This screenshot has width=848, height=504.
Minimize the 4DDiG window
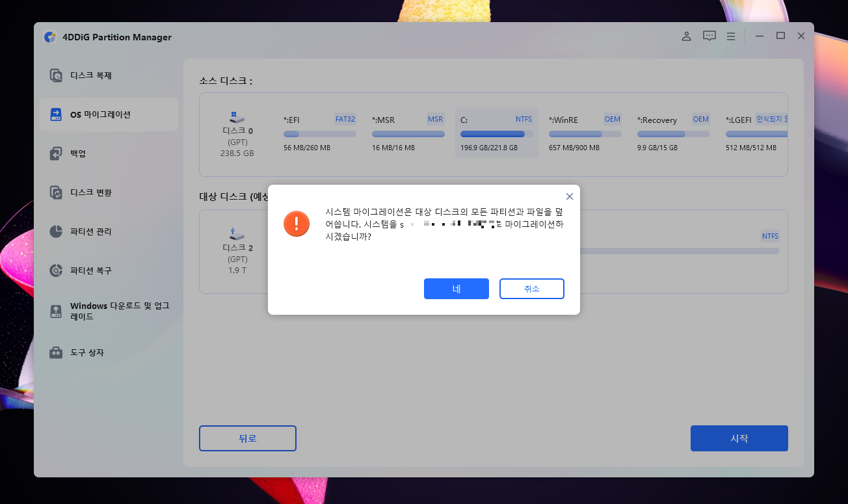(x=760, y=36)
